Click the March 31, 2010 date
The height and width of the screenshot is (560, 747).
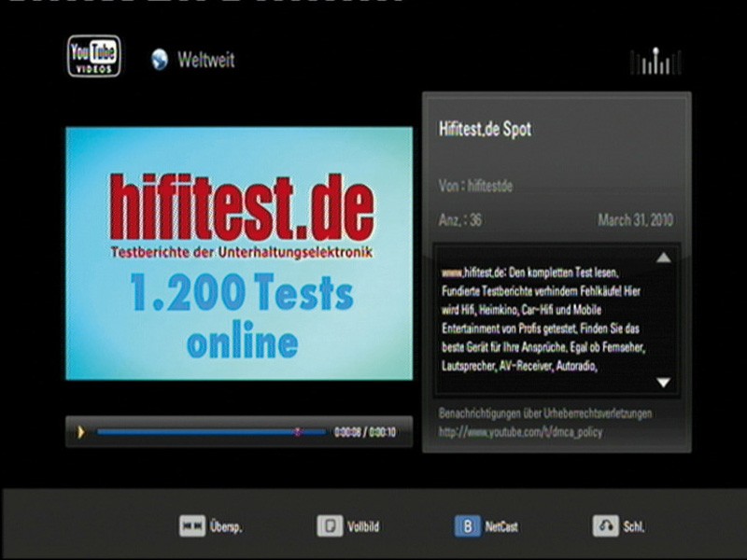click(x=636, y=220)
